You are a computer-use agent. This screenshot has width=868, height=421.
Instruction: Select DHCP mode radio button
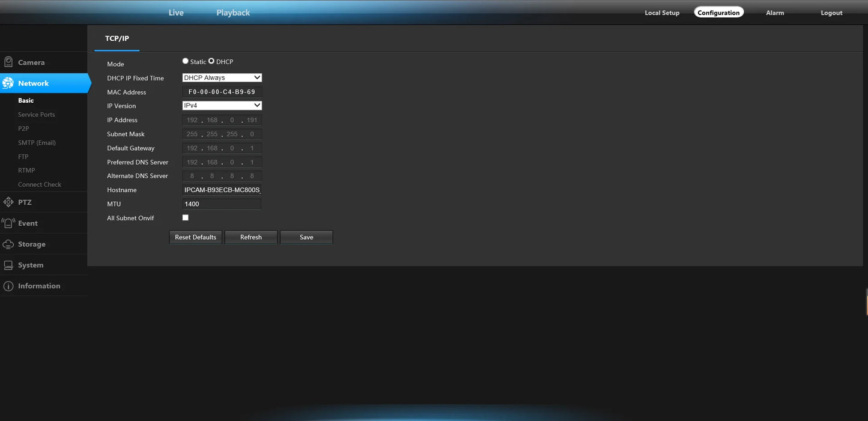pos(211,61)
